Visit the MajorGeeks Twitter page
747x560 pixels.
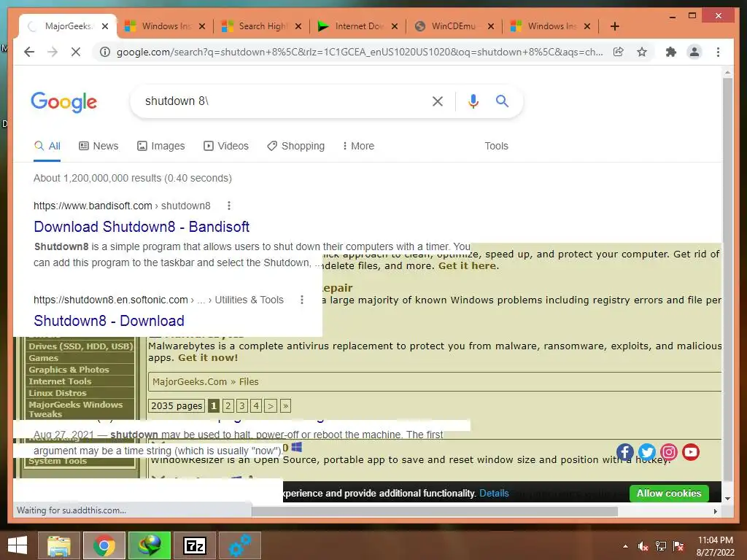pos(646,452)
